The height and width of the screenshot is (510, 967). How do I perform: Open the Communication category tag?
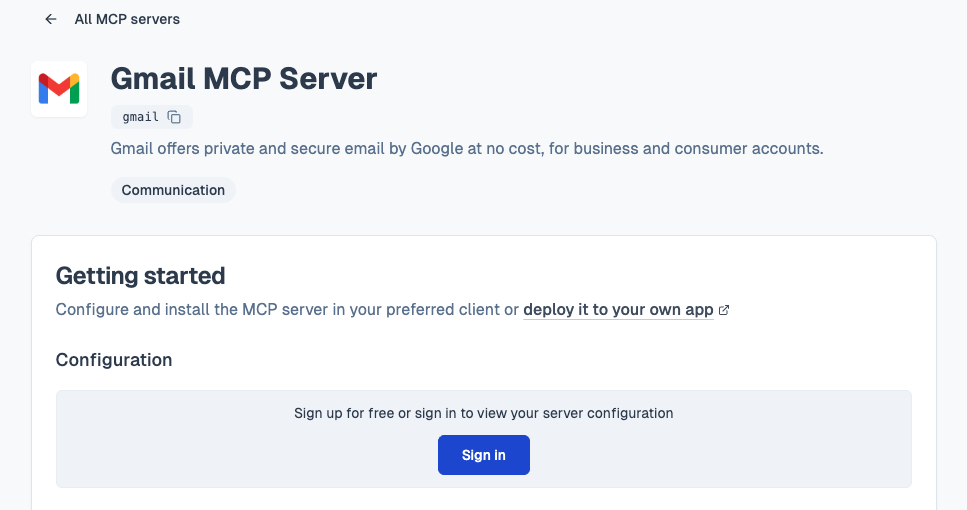click(x=173, y=190)
